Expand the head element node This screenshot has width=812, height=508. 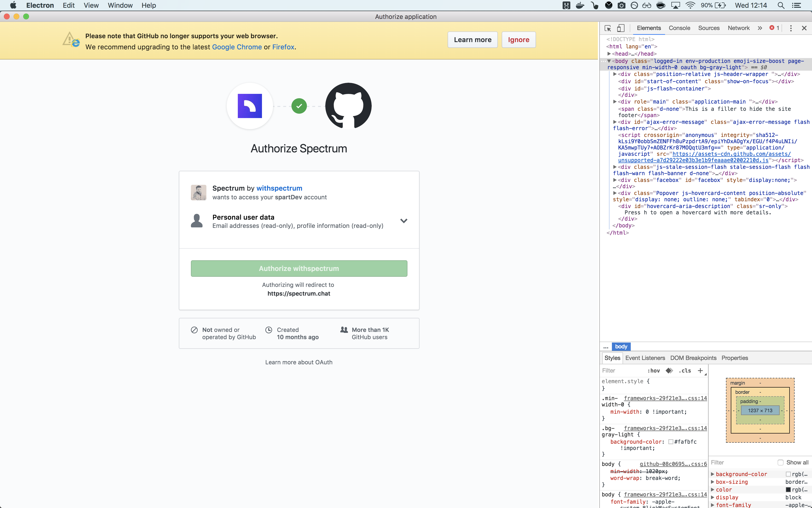(609, 54)
